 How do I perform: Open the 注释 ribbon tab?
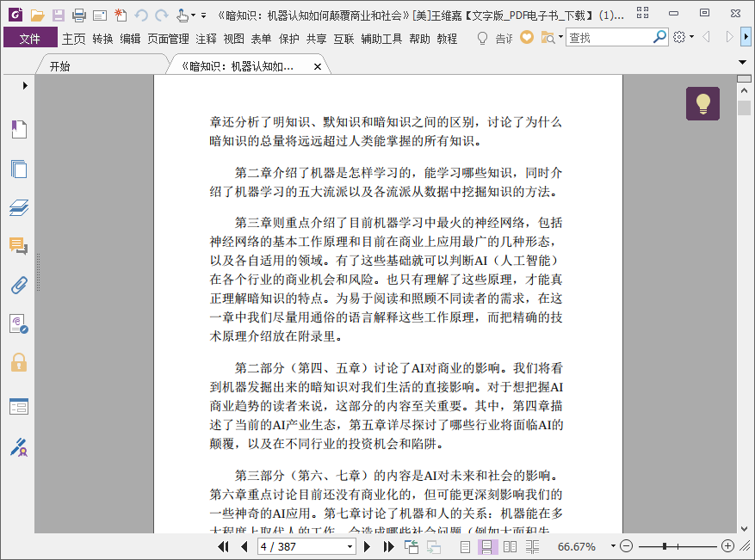[206, 39]
